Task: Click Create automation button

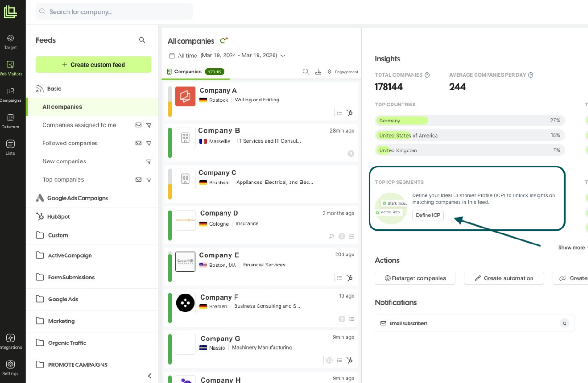Action: pos(504,278)
